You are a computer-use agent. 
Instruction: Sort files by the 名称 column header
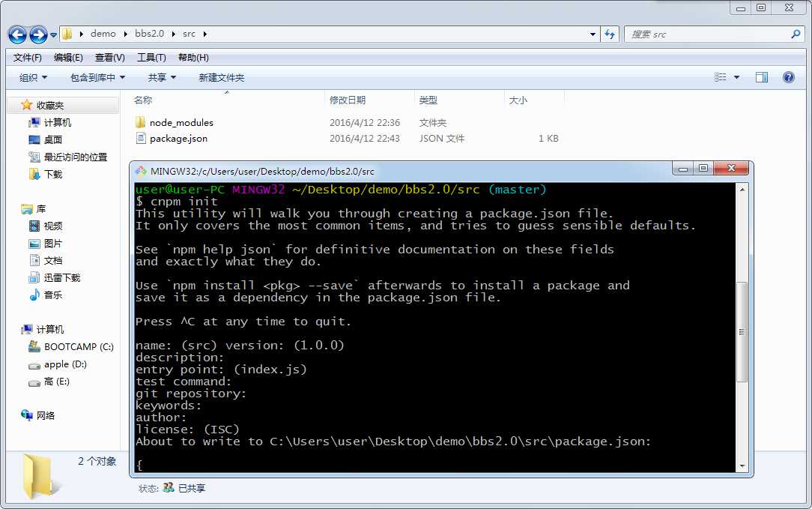pyautogui.click(x=143, y=100)
